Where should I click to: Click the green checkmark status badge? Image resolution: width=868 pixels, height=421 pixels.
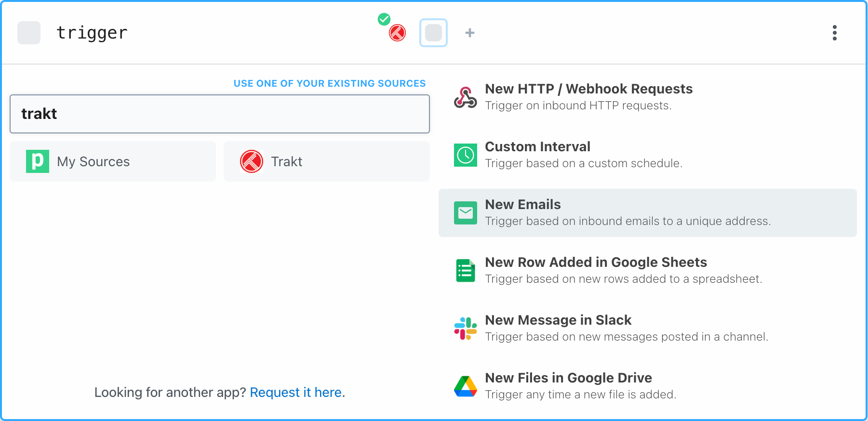pyautogui.click(x=384, y=19)
